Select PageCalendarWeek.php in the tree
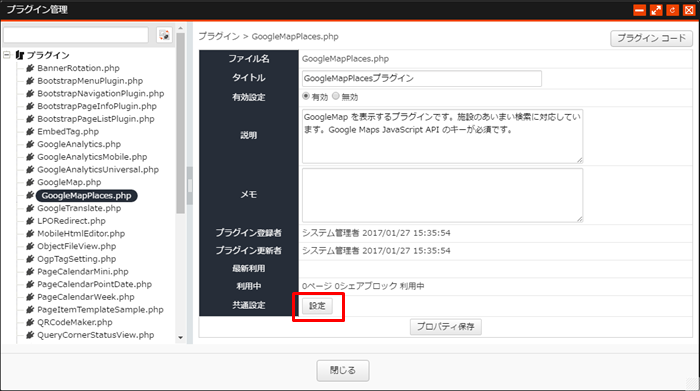Screen dimensions: 700x391 click(86, 297)
